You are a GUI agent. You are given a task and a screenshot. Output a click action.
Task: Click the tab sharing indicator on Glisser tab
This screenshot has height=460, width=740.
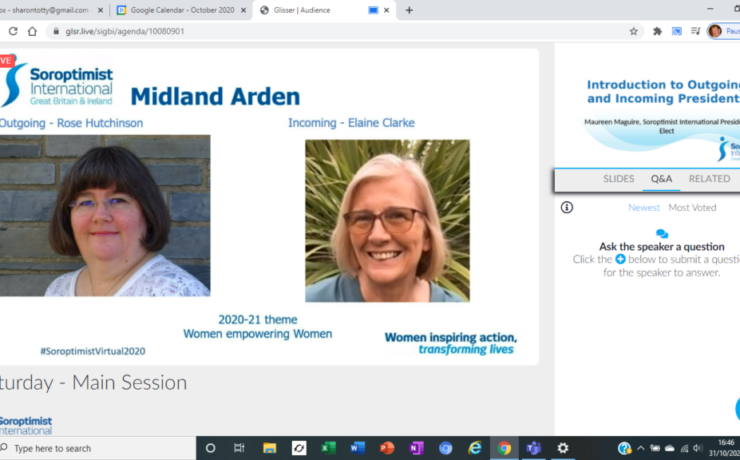click(373, 10)
